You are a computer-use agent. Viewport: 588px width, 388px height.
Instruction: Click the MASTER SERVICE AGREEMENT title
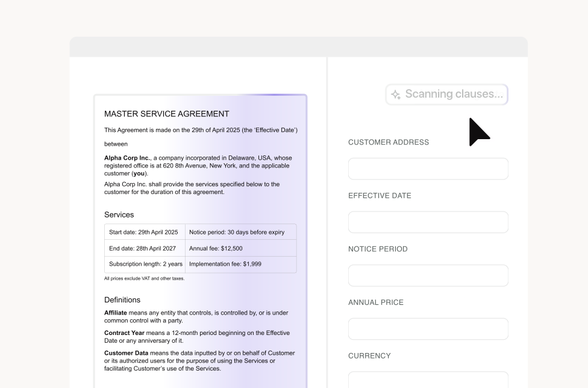pyautogui.click(x=166, y=114)
